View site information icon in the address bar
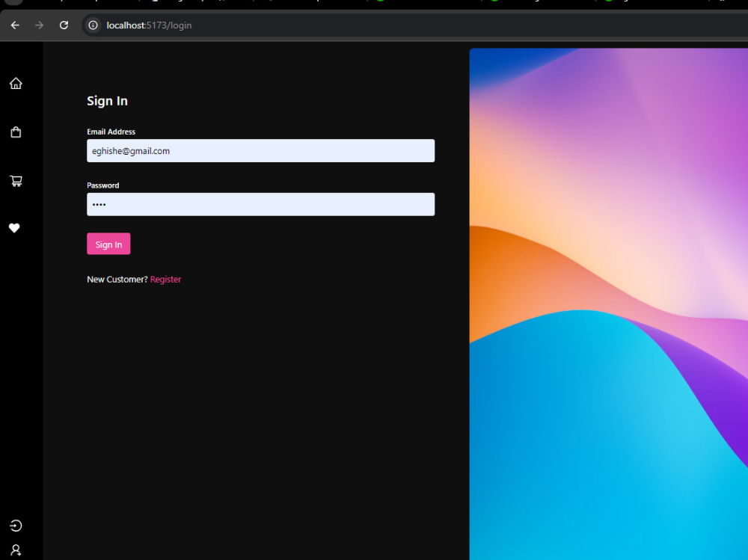The width and height of the screenshot is (748, 560). (93, 25)
